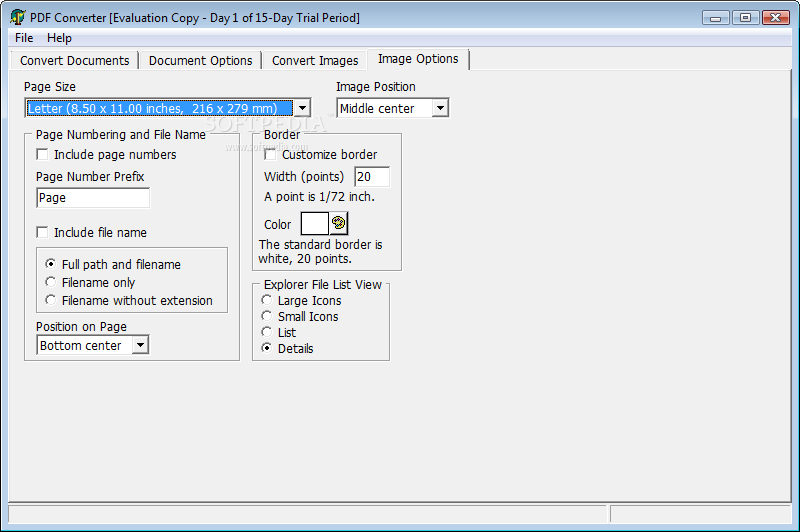Enable Include page numbers checkbox
This screenshot has width=800, height=532.
click(42, 155)
